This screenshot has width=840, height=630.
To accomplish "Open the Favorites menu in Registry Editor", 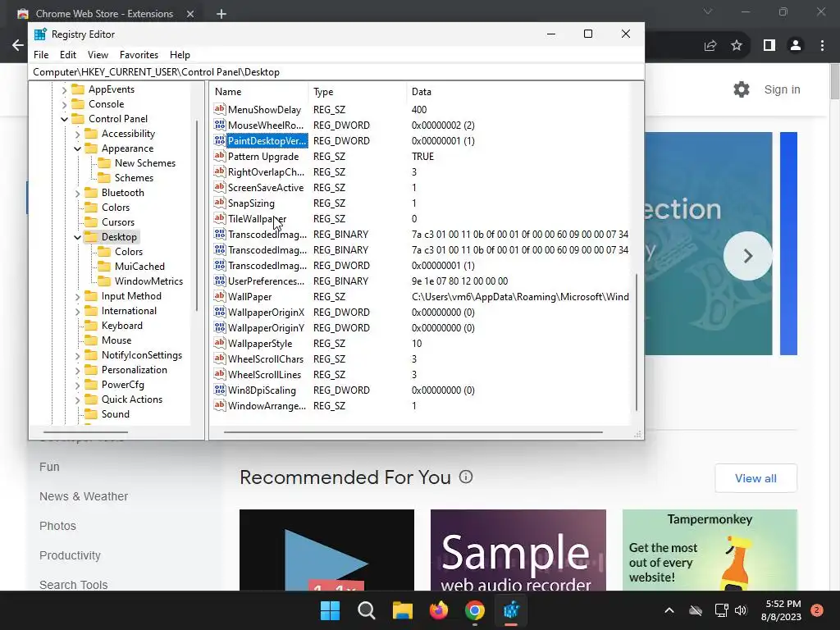I will [x=139, y=55].
